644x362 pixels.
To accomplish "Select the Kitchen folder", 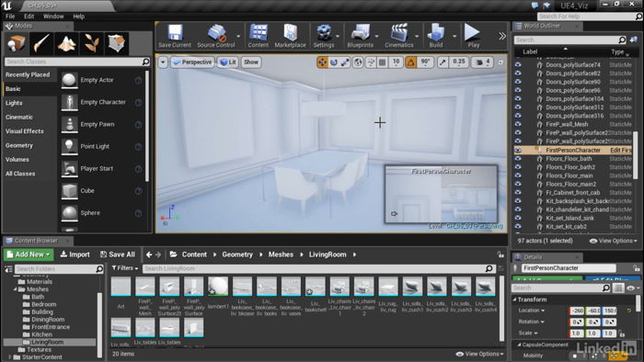I will (42, 334).
